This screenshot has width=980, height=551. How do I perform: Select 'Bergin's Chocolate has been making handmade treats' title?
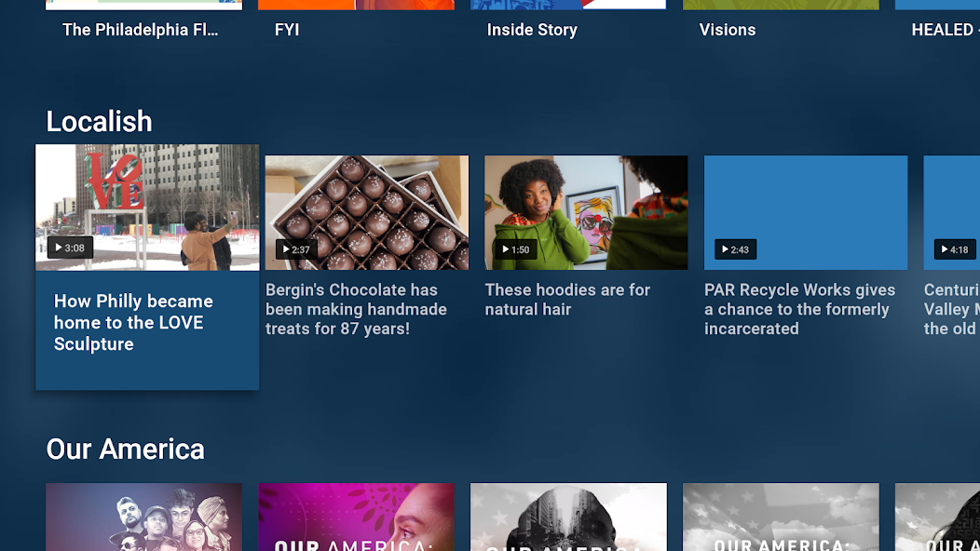click(356, 309)
